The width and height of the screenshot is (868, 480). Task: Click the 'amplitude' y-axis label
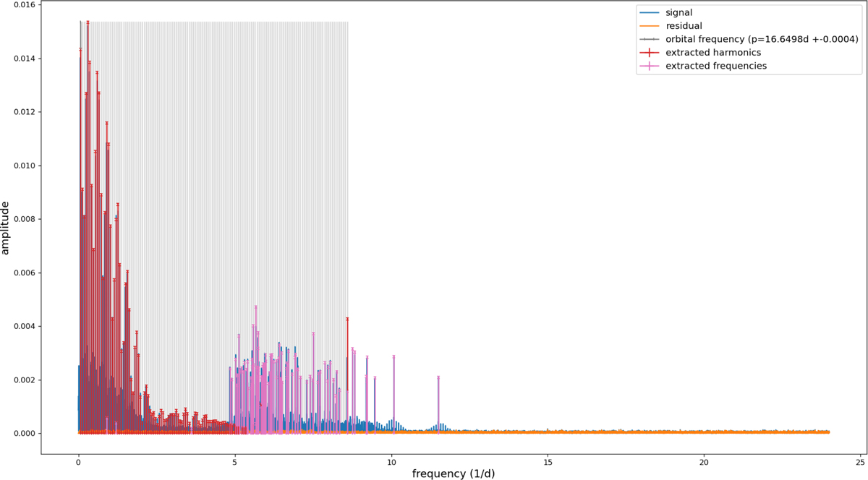7,228
